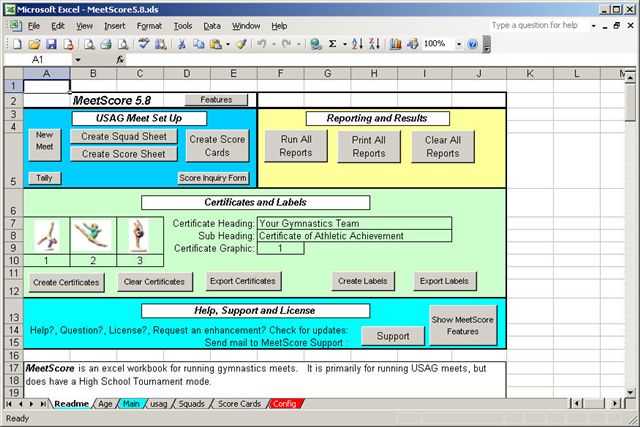This screenshot has width=640, height=427.
Task: Open the Data menu
Action: [x=212, y=26]
